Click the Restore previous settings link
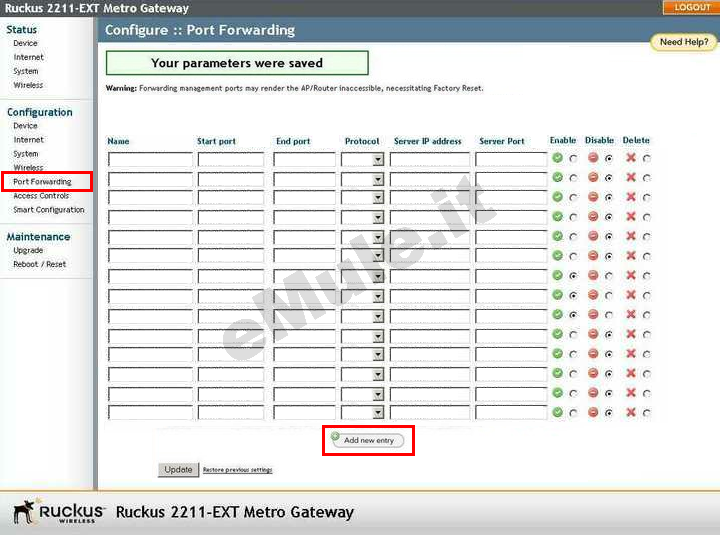 237,470
